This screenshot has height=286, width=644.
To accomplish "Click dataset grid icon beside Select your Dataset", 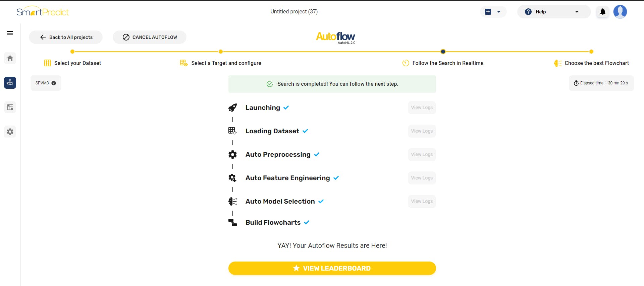I will (48, 63).
